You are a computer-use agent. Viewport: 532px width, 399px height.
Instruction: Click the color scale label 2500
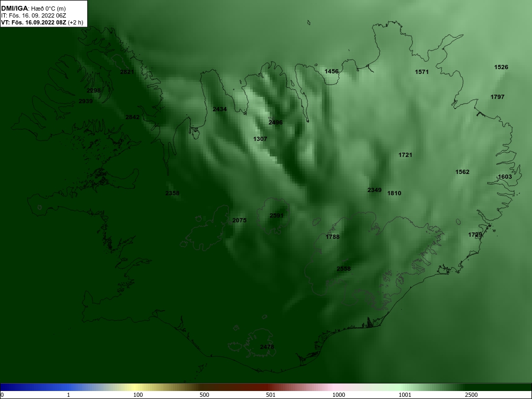[x=471, y=395]
